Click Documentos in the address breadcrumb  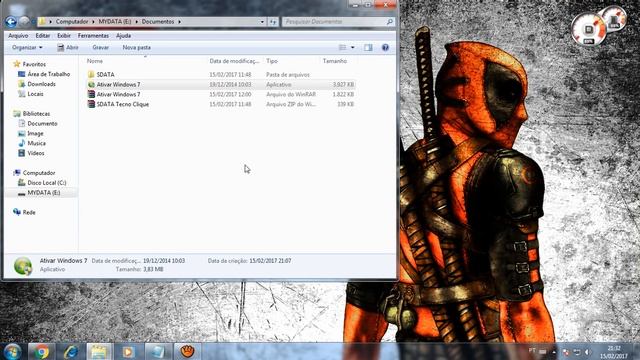click(158, 22)
